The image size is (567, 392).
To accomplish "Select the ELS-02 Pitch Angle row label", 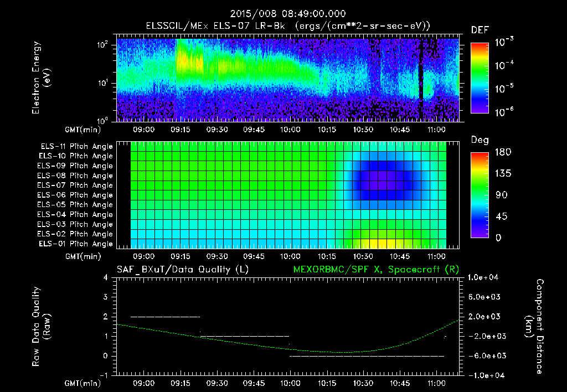I will pyautogui.click(x=75, y=234).
